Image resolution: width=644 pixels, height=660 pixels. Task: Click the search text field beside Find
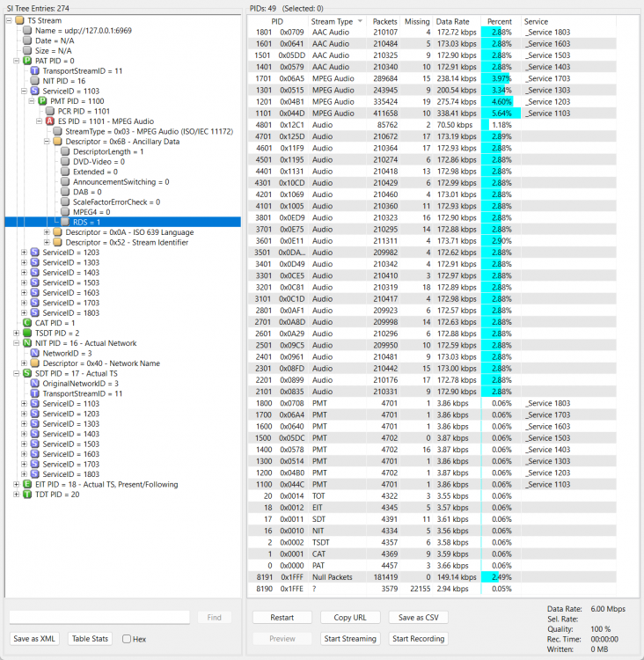[99, 618]
